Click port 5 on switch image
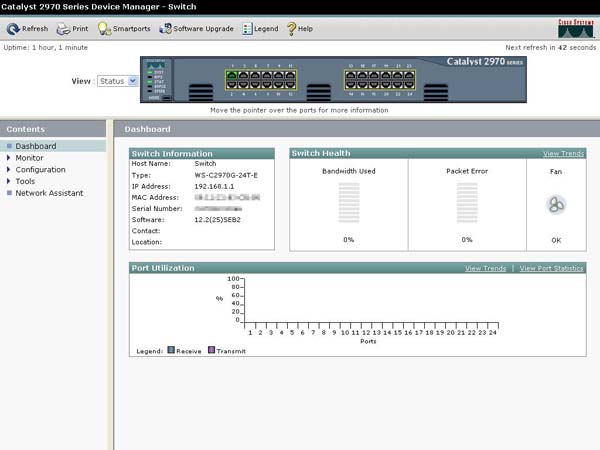The height and width of the screenshot is (450, 600). coord(255,75)
